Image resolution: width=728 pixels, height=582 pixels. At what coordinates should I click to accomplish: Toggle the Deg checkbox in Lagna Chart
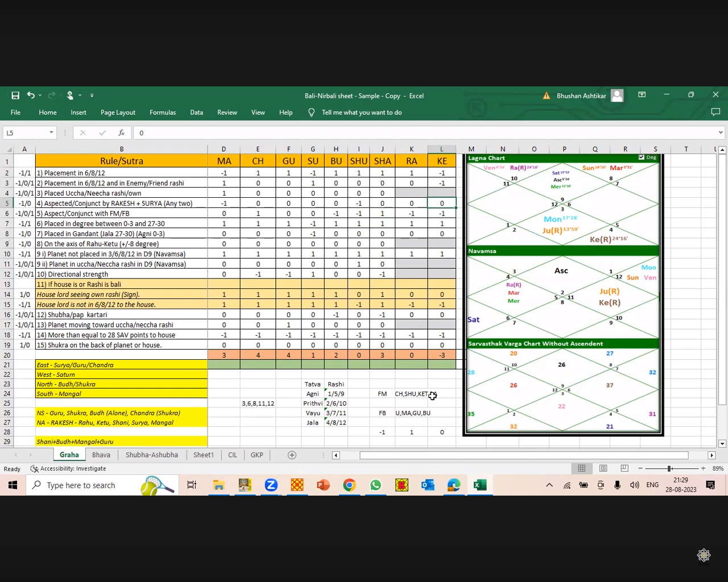[642, 157]
